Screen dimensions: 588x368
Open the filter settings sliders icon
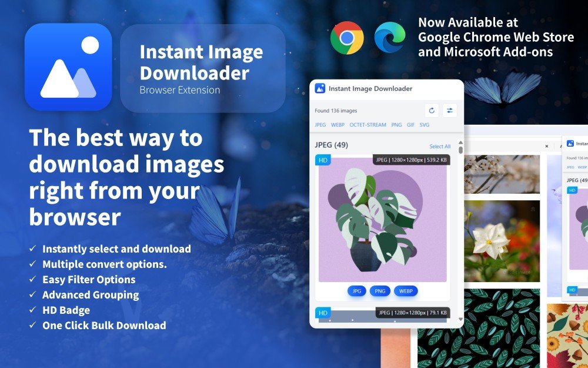(450, 111)
